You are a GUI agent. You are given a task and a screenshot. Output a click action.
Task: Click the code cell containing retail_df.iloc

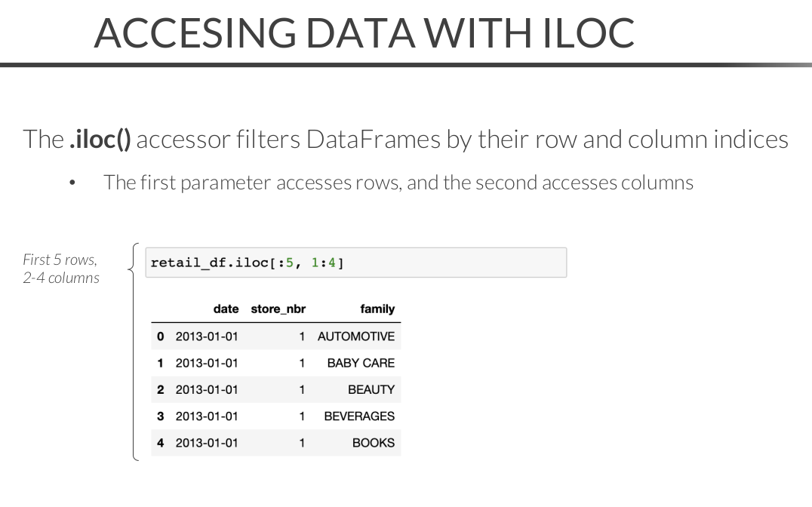(355, 263)
